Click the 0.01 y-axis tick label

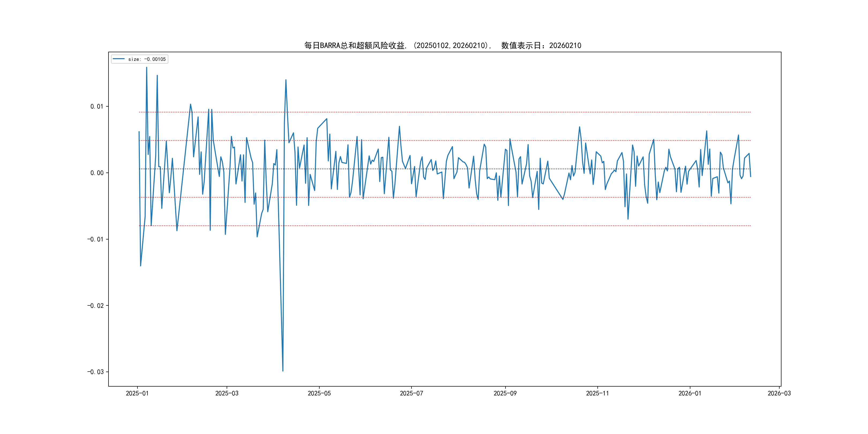pos(97,106)
